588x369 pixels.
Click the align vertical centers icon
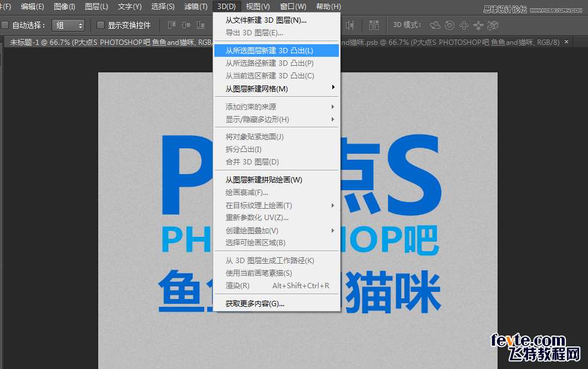click(186, 25)
